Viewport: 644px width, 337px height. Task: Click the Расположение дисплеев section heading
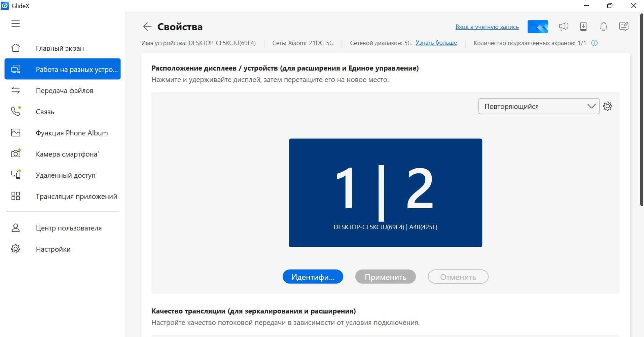tap(285, 68)
